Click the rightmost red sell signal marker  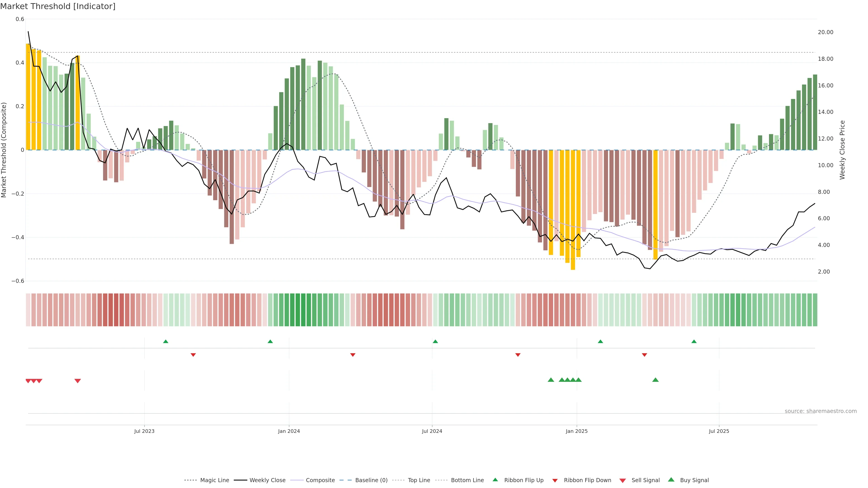click(78, 381)
